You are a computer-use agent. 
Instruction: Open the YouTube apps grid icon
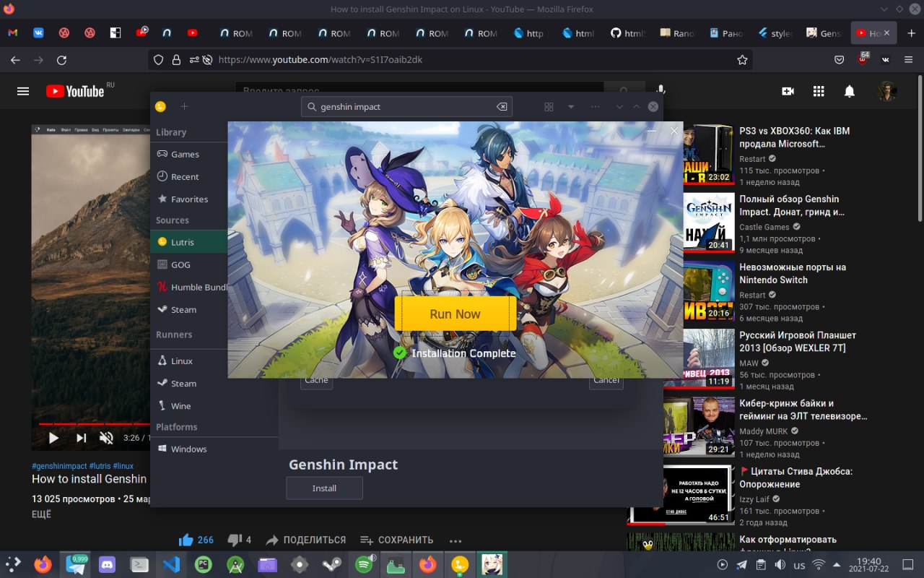pyautogui.click(x=819, y=91)
